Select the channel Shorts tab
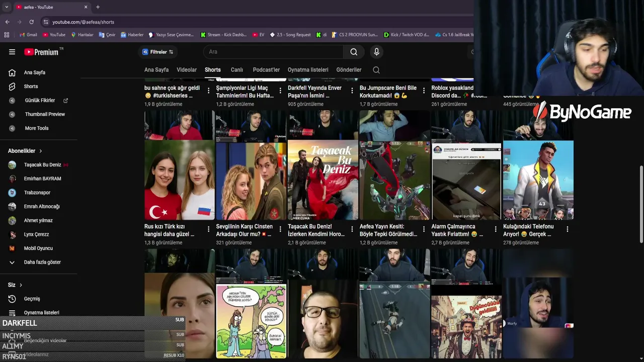The image size is (644, 362). click(213, 70)
